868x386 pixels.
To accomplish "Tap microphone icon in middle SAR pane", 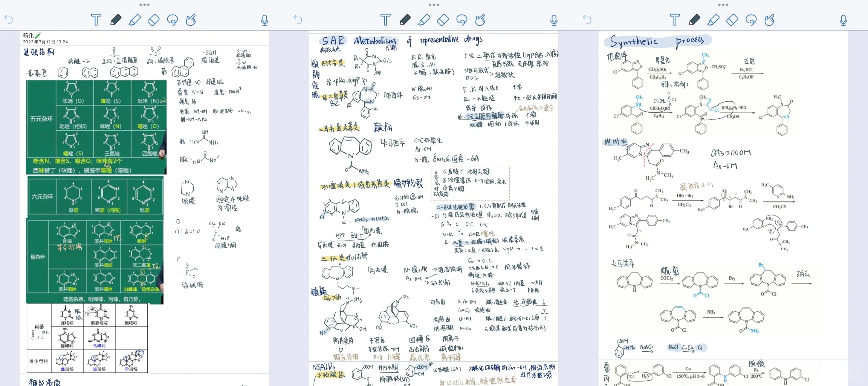I will [554, 20].
